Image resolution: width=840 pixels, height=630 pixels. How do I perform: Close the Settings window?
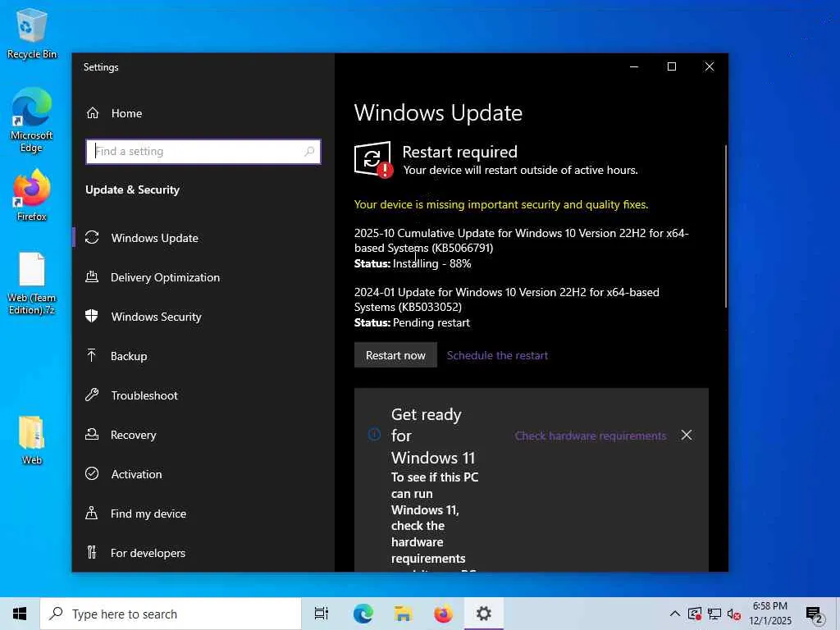point(710,66)
